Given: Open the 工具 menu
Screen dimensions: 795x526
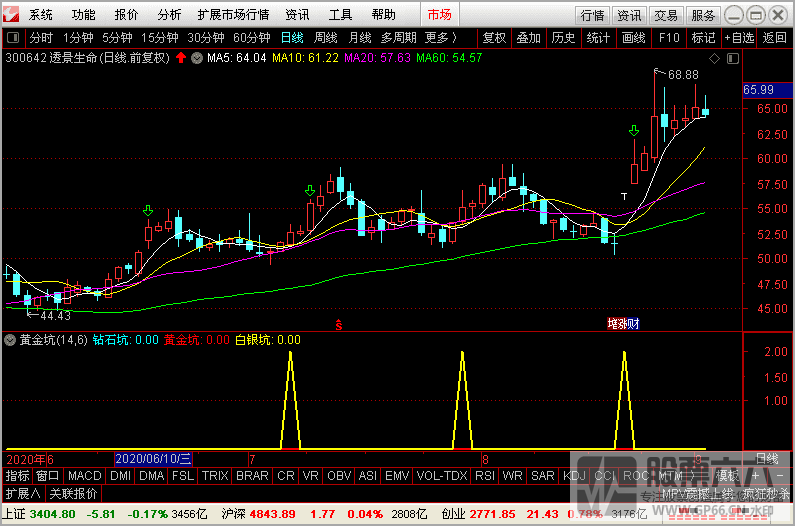Looking at the screenshot, I should coord(340,15).
